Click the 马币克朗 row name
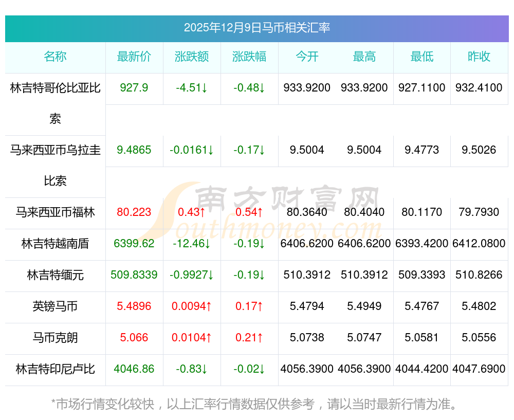 pyautogui.click(x=55, y=338)
